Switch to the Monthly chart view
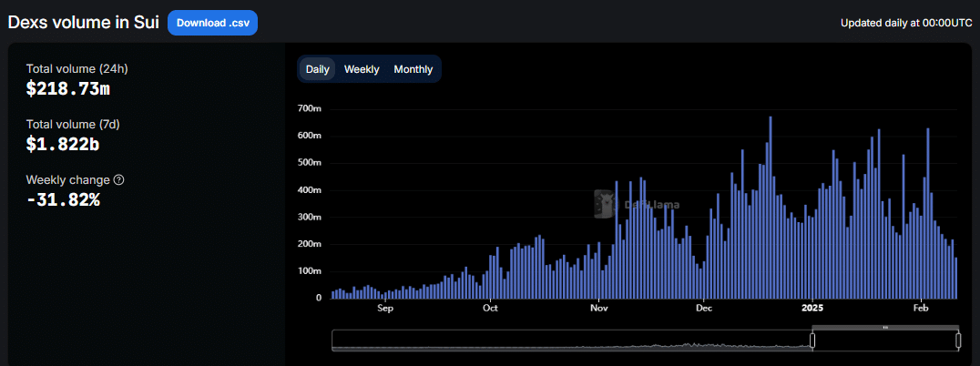Screen dimensions: 980x366 tap(413, 69)
